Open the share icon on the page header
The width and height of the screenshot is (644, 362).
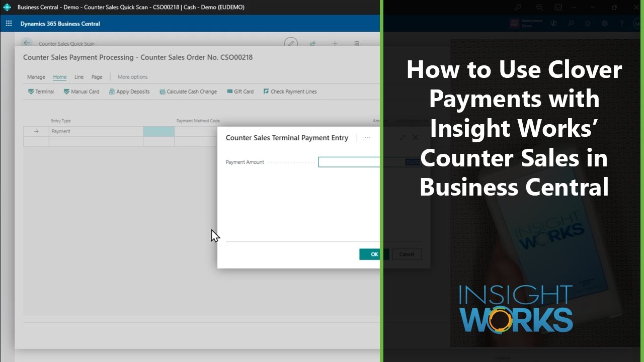click(312, 44)
